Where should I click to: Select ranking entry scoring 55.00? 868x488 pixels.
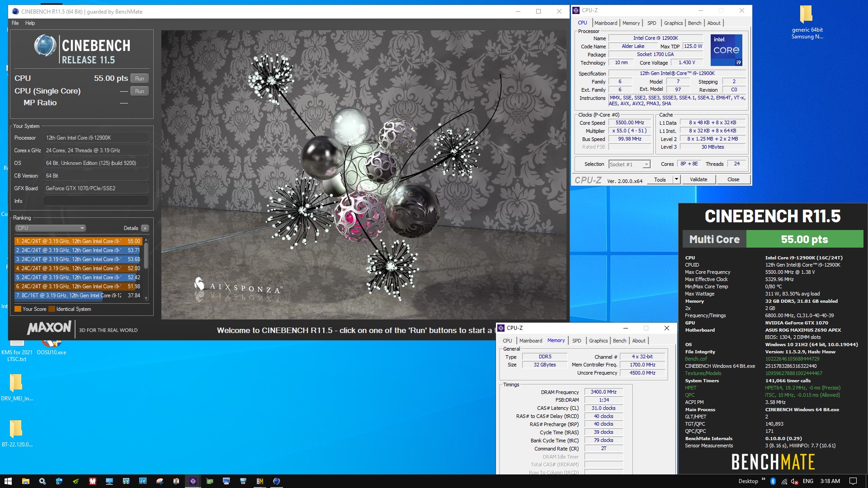78,241
